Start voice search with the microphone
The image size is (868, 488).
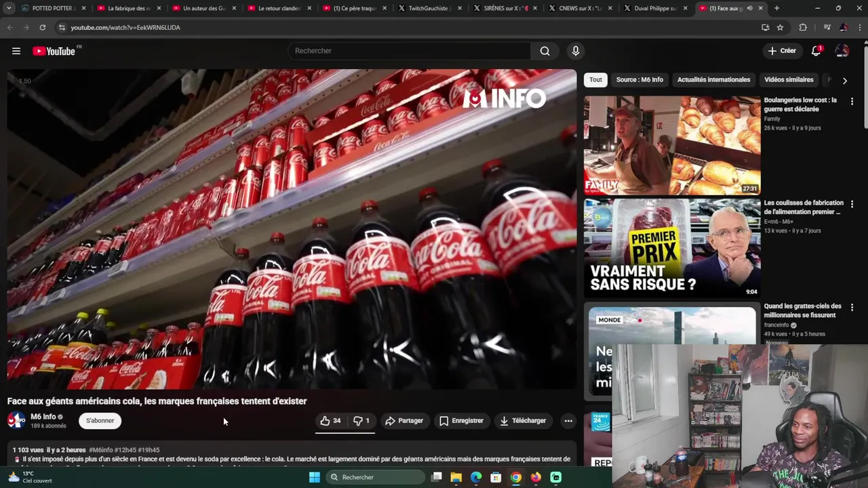click(x=576, y=51)
